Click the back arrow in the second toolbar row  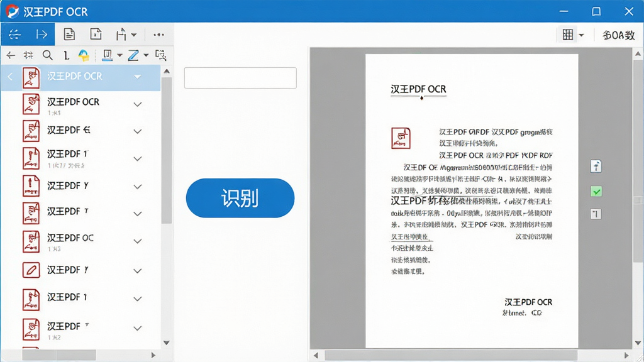11,55
